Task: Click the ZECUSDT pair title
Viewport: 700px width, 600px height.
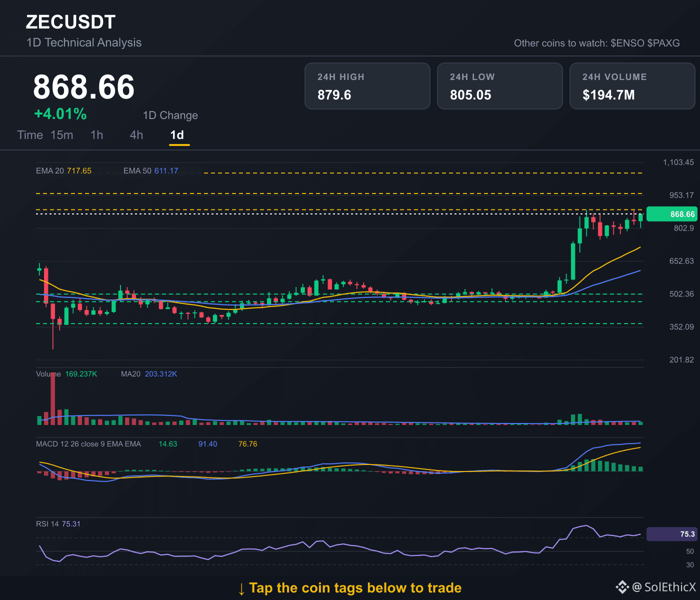Action: click(70, 22)
